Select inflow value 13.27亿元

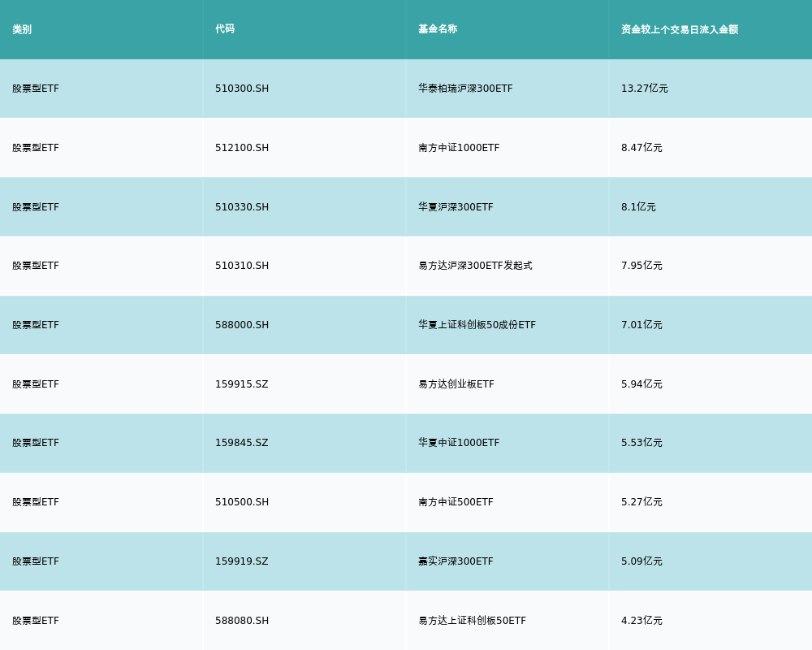coord(645,89)
